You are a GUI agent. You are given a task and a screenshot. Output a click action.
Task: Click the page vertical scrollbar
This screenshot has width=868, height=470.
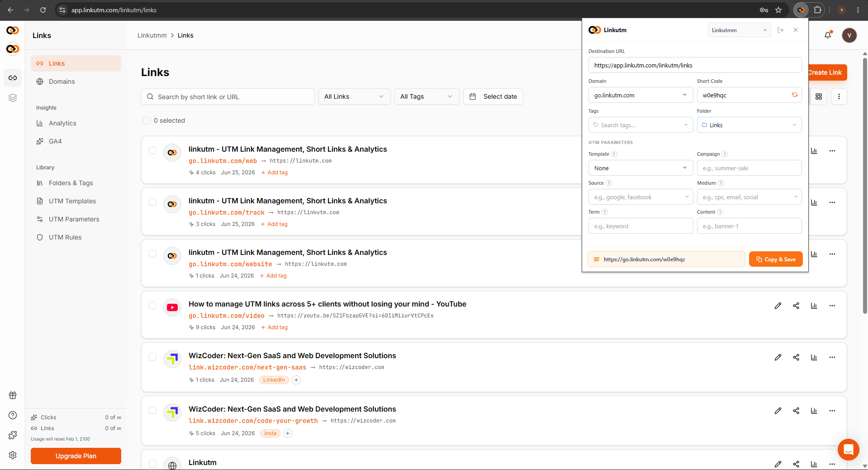click(865, 186)
